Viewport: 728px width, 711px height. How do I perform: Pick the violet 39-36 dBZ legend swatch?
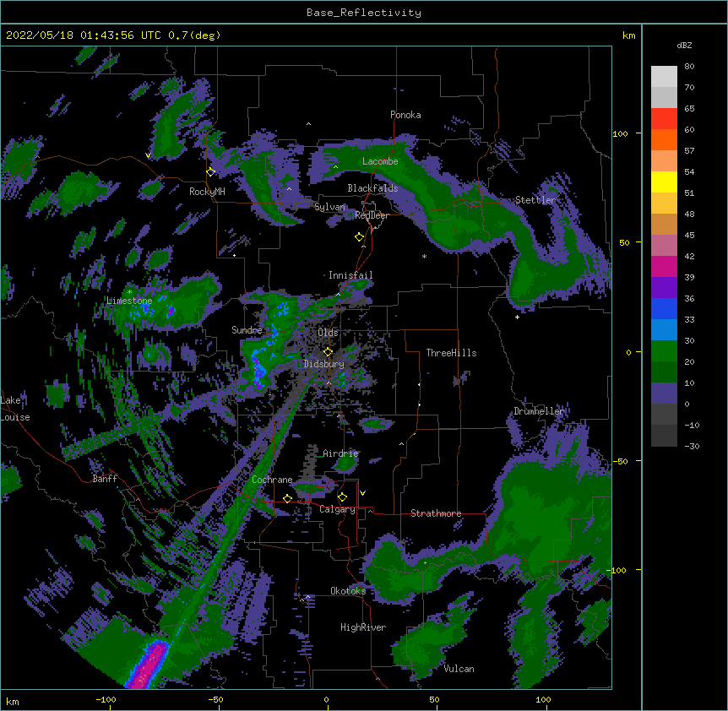[664, 288]
